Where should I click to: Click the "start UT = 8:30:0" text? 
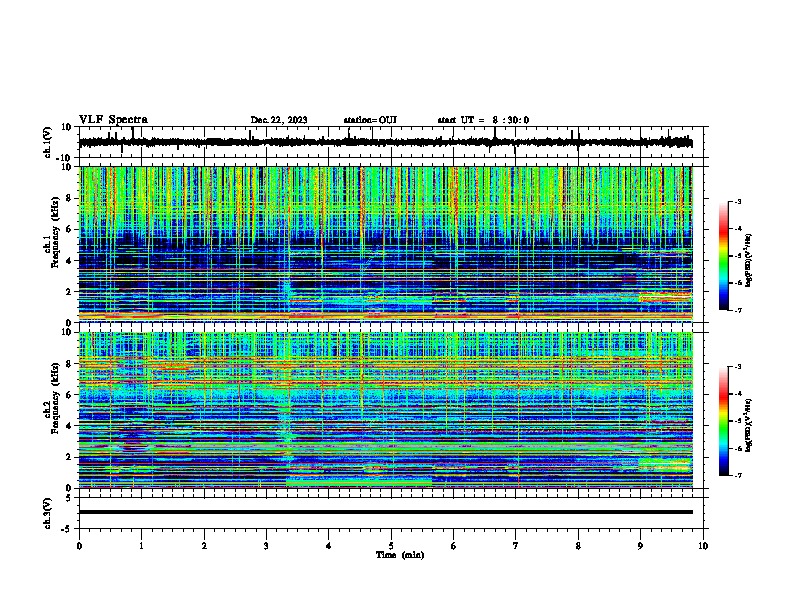click(x=483, y=120)
